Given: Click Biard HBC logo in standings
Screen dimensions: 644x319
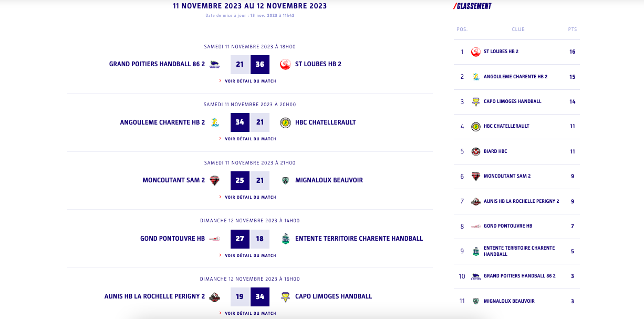Looking at the screenshot, I should pyautogui.click(x=476, y=151).
